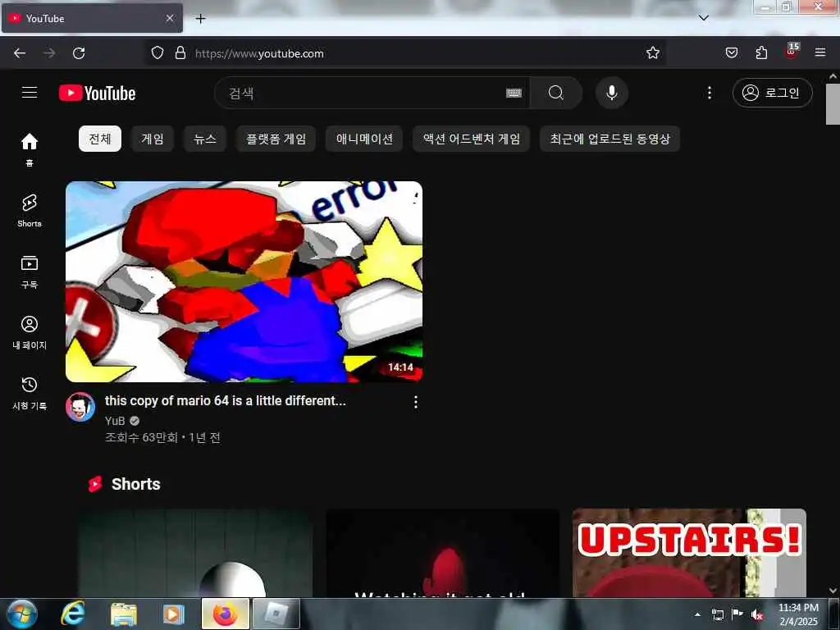Open My Page (내 페이지) in sidebar

click(30, 332)
